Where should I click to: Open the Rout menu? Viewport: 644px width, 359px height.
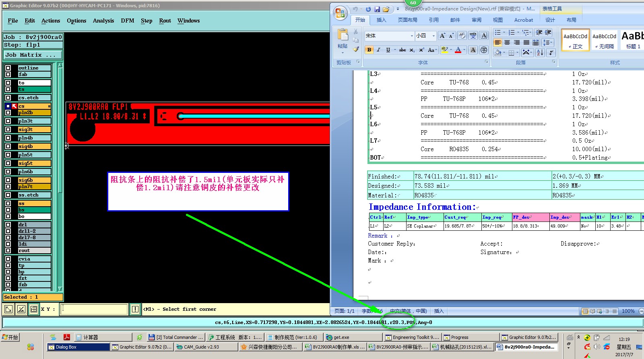tap(165, 21)
